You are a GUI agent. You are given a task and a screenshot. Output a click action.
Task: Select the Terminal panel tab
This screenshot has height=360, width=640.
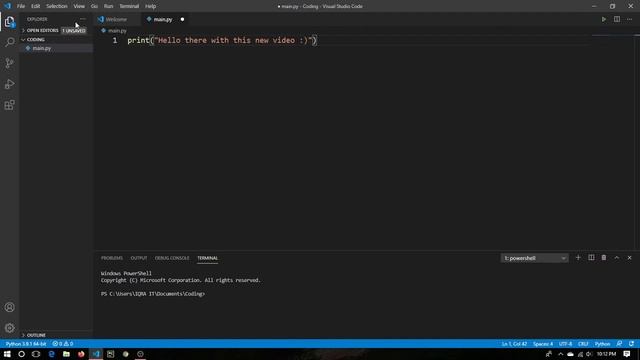tap(207, 258)
